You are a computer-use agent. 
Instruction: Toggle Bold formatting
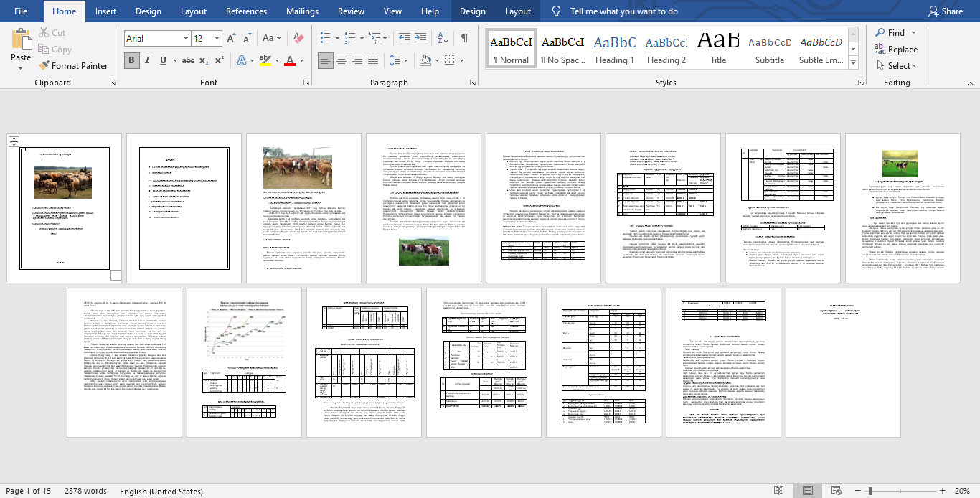[131, 61]
